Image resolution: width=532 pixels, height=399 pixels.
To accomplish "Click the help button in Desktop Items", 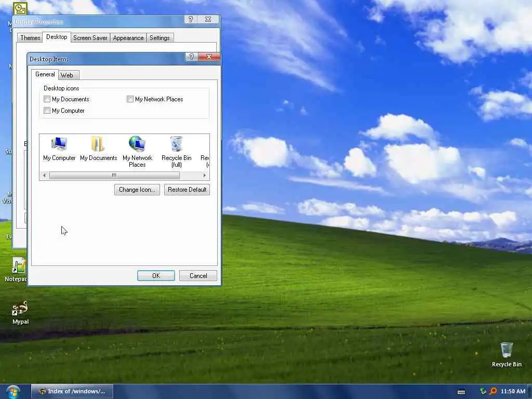I will pos(191,57).
